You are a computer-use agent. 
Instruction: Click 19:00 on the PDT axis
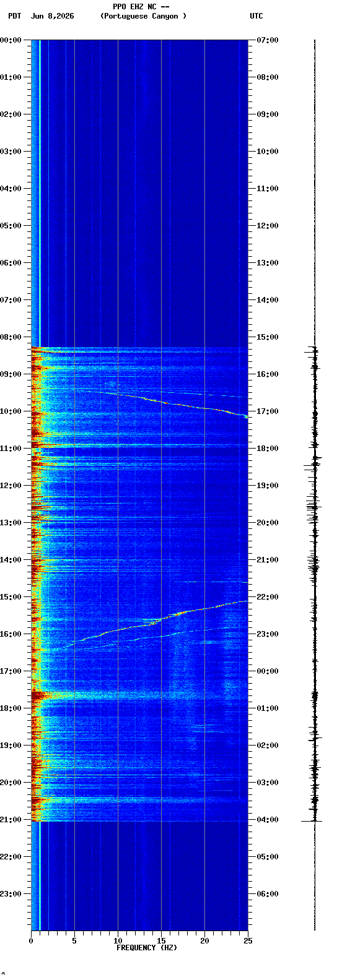(x=11, y=746)
